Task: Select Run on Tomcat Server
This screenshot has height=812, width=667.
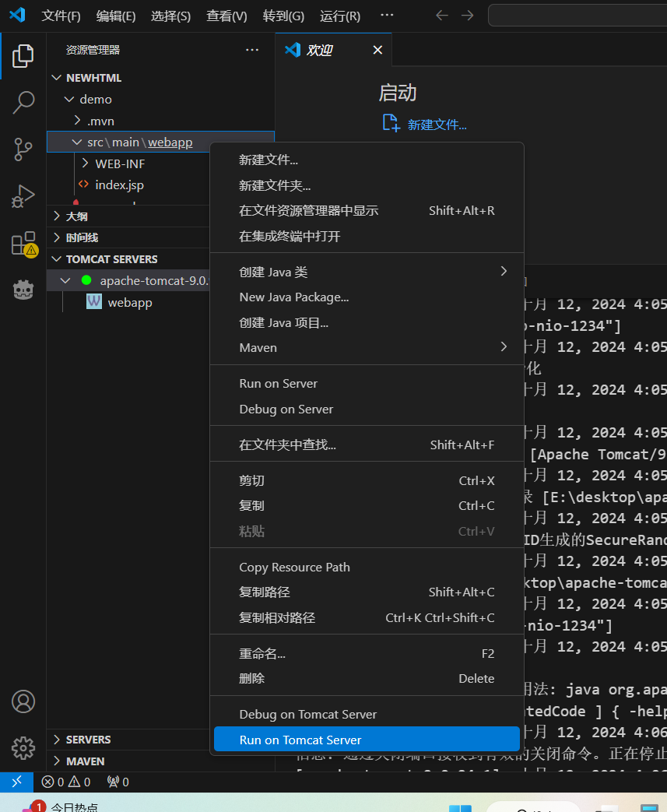Action: coord(367,740)
